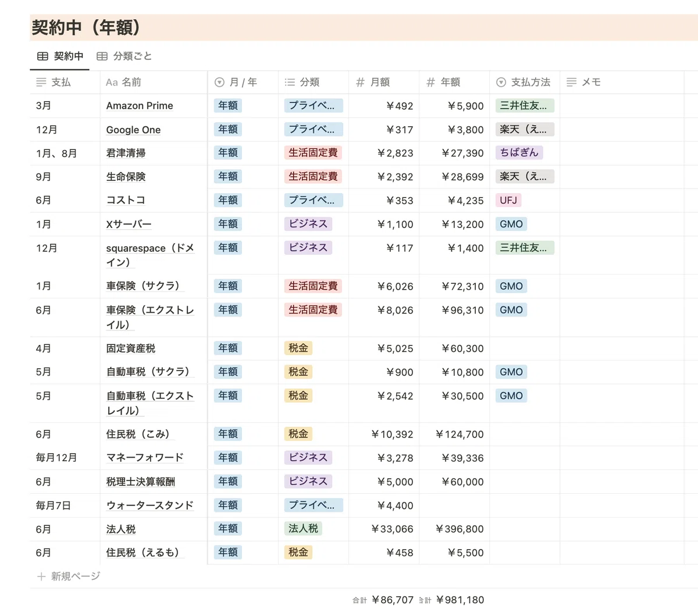Click the 税金 tag in 固定資産税 row

pos(298,348)
